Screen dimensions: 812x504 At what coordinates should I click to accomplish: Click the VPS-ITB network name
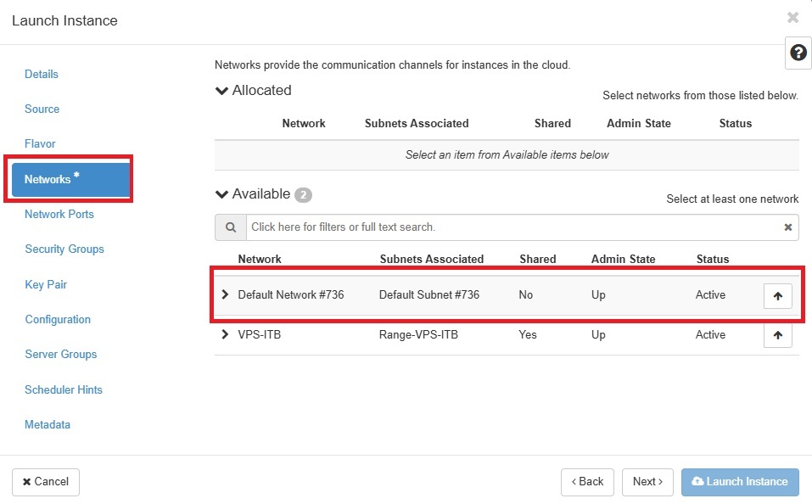tap(259, 334)
